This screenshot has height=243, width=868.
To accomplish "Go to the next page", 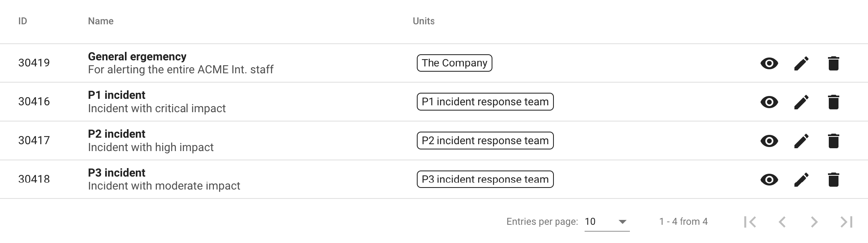I will click(814, 222).
